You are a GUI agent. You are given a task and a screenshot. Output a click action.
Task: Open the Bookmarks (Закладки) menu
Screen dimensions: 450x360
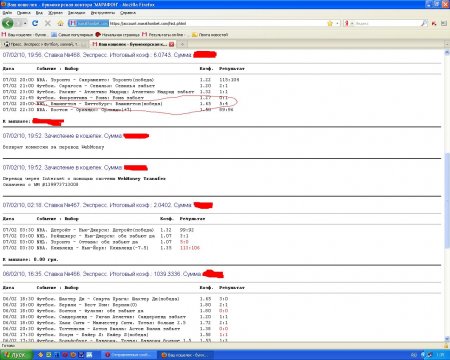(x=76, y=13)
